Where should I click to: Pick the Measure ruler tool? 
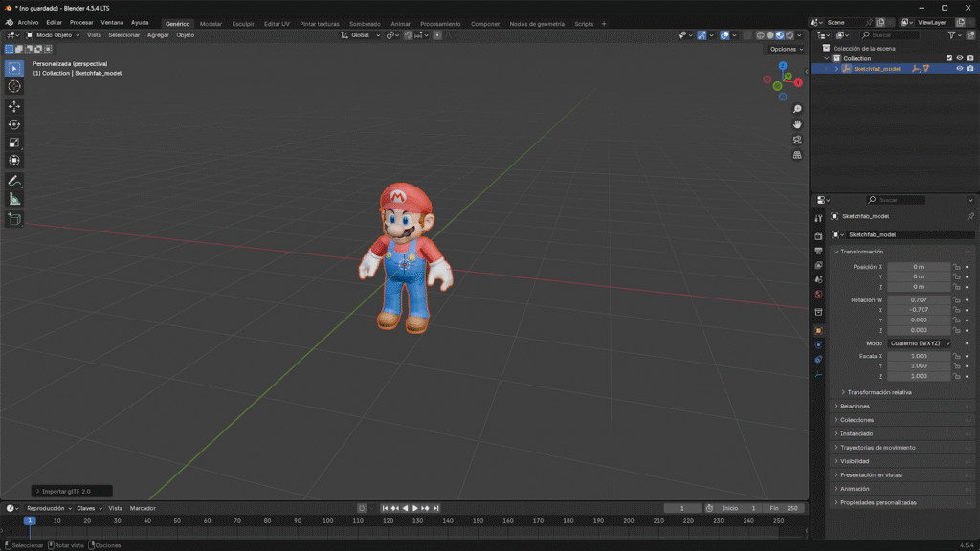[14, 199]
